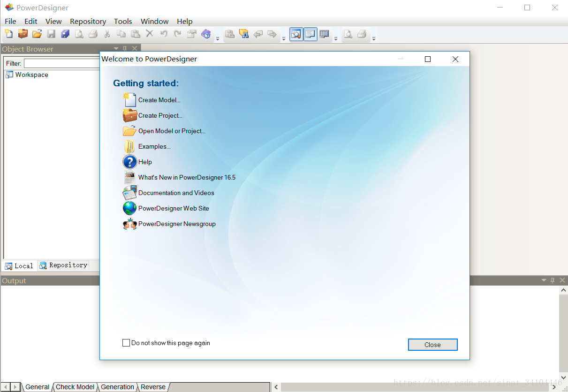Toggle the Output window toolbar icon
The height and width of the screenshot is (392, 568).
click(x=311, y=34)
